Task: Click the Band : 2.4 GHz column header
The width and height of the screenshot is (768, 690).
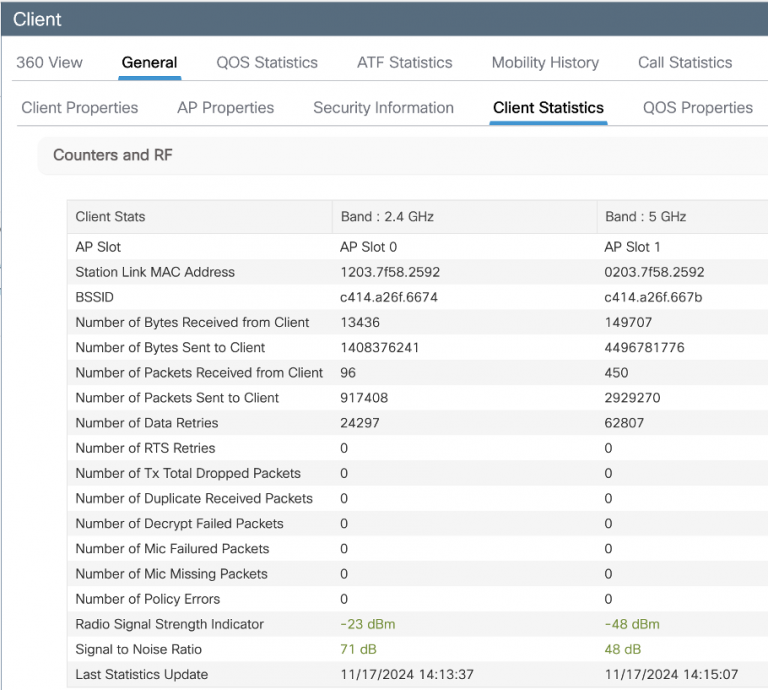Action: tap(387, 216)
